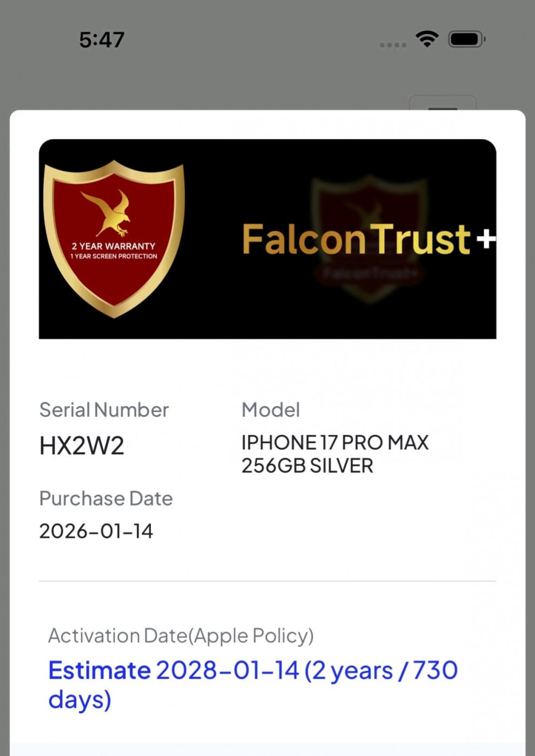
Task: Select the iPhone 17 Pro Max model text
Action: point(335,454)
